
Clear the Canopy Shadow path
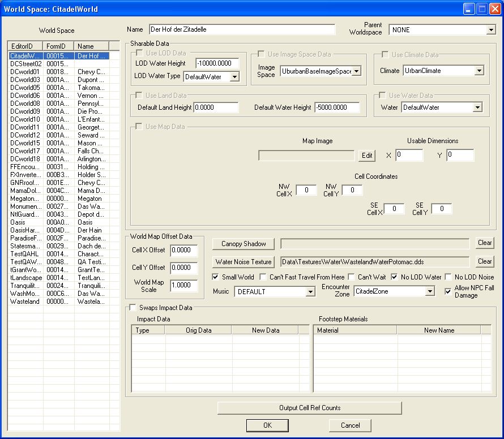[484, 243]
